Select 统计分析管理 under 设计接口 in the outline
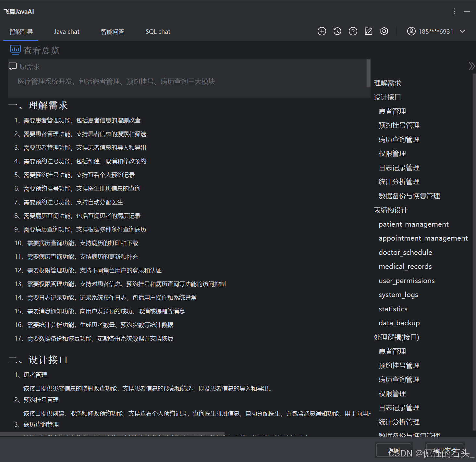The height and width of the screenshot is (462, 476). (399, 182)
